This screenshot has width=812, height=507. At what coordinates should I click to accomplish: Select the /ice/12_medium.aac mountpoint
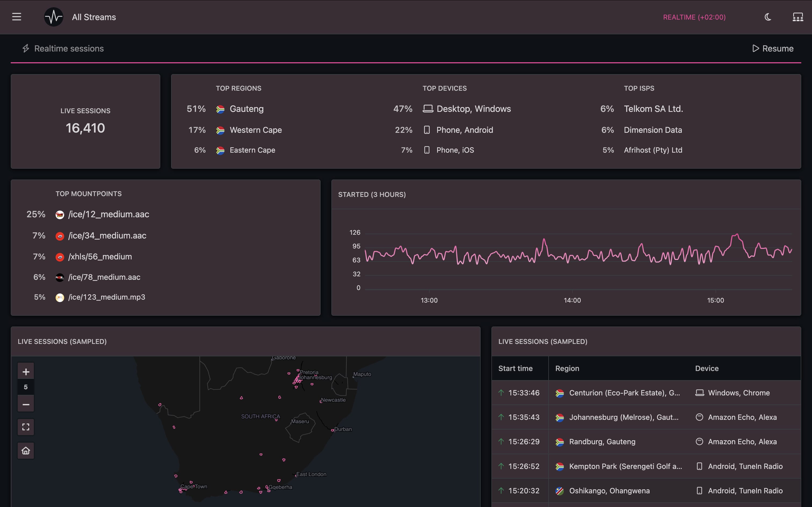click(x=108, y=214)
